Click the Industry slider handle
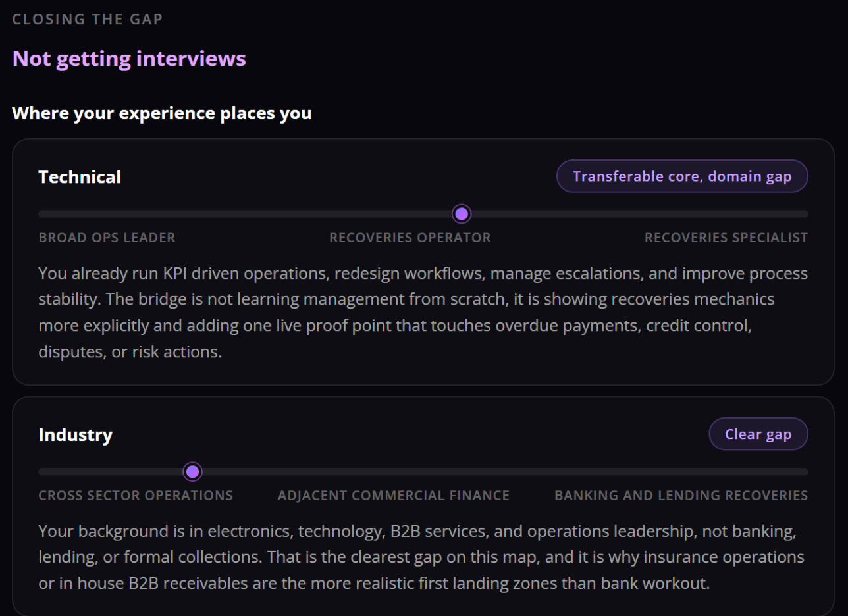 point(192,472)
